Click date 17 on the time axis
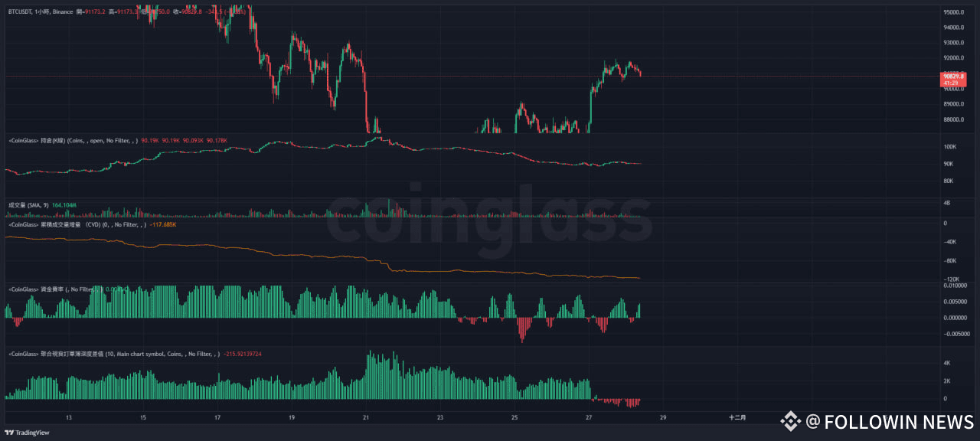The image size is (980, 441). (217, 418)
